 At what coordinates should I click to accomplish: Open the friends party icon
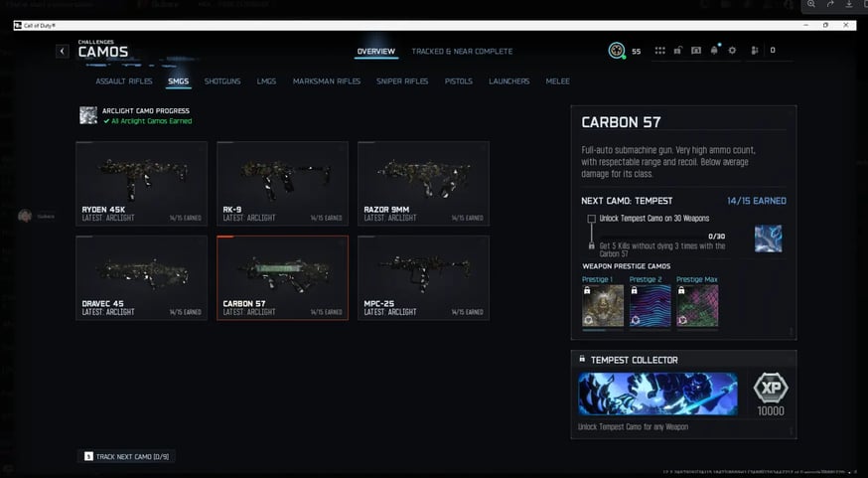[x=754, y=51]
